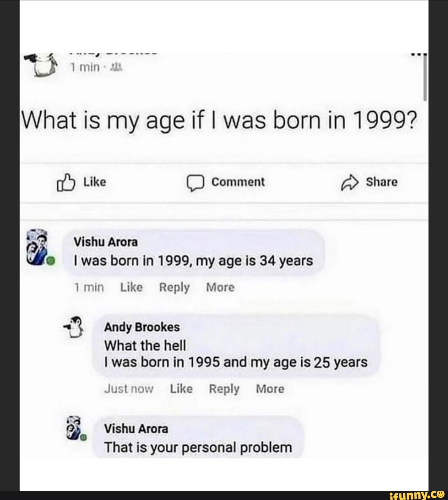Click the Comment speech bubble icon
This screenshot has height=500, width=448.
(x=195, y=183)
